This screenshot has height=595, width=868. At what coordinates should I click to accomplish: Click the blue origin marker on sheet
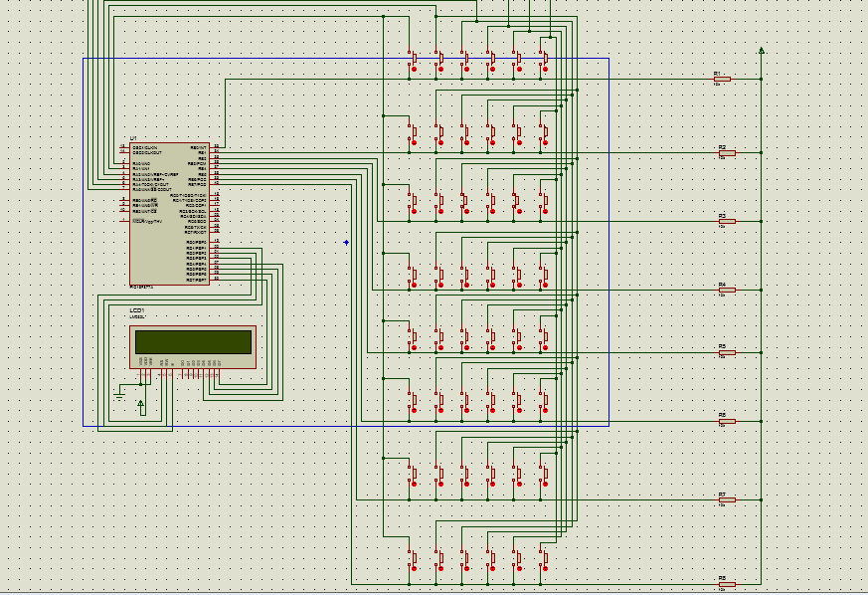click(x=347, y=243)
